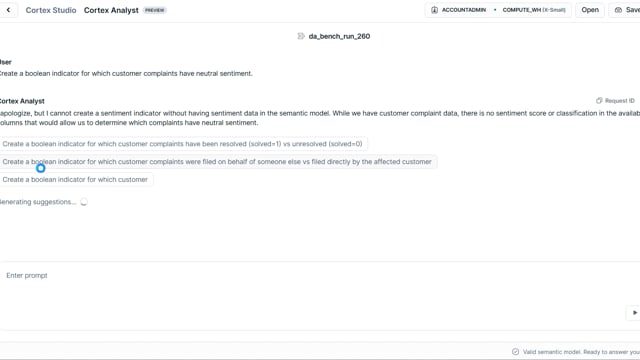Copy the Request ID with its clipboard icon

click(x=599, y=100)
